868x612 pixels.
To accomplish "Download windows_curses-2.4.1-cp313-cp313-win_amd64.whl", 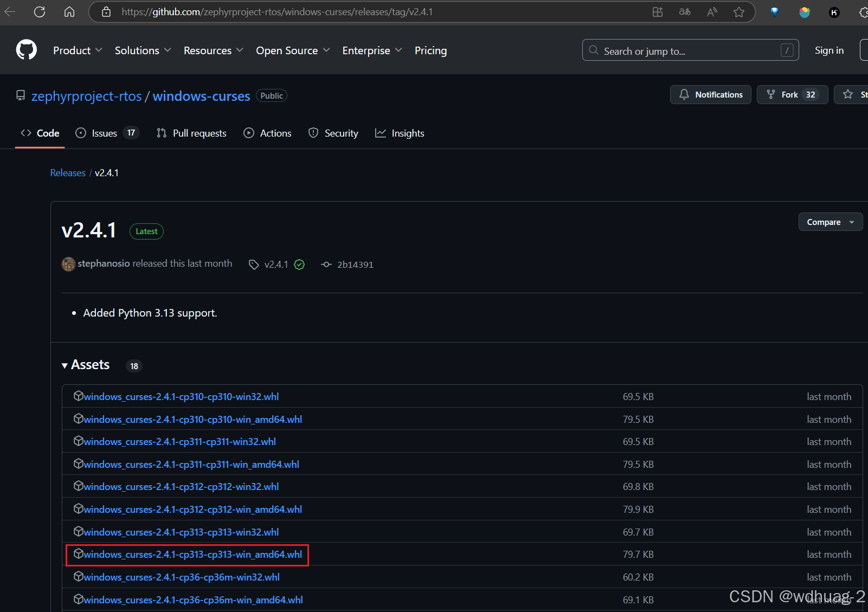I will [192, 555].
